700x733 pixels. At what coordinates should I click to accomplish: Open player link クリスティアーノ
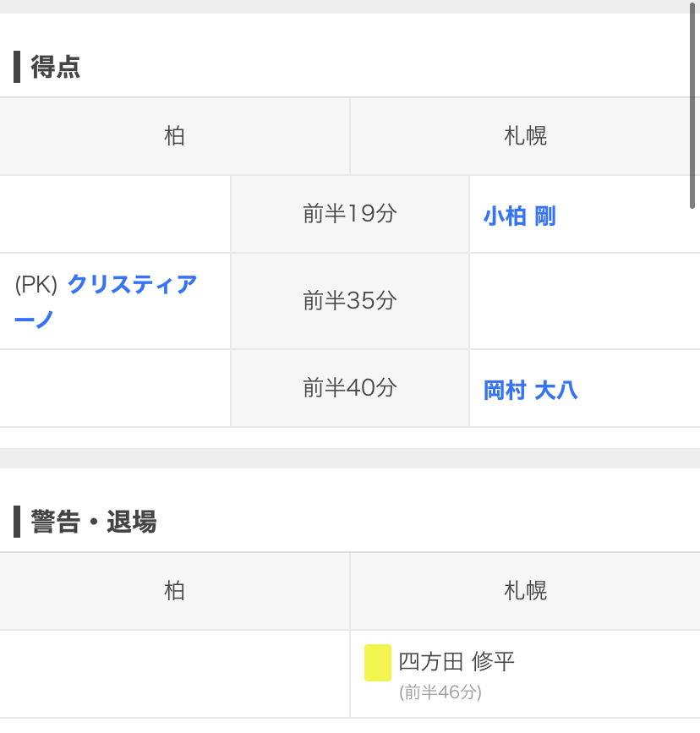tap(131, 286)
